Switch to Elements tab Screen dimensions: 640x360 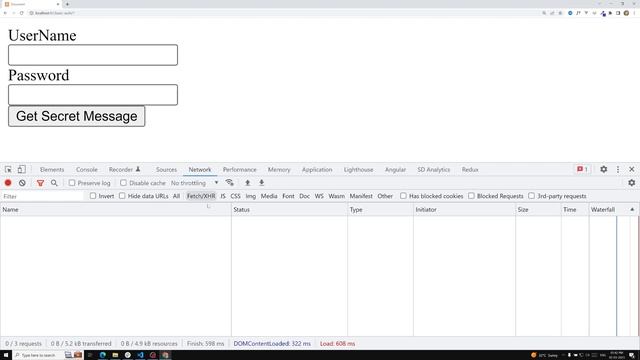tap(52, 169)
